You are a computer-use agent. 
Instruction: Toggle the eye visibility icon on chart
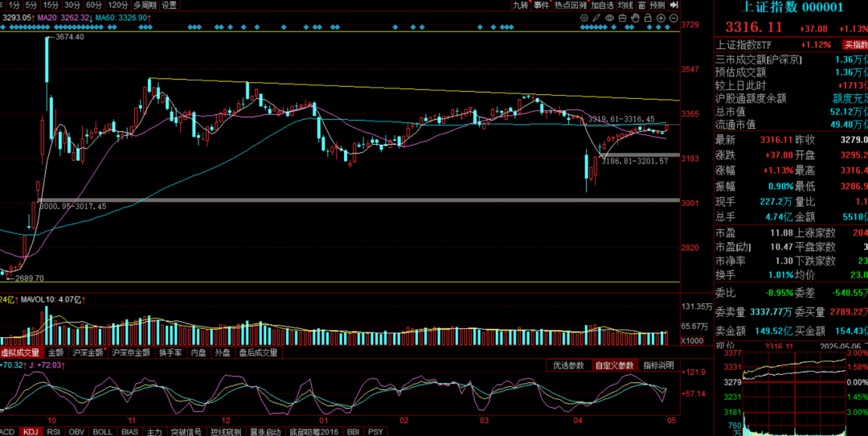tap(609, 19)
